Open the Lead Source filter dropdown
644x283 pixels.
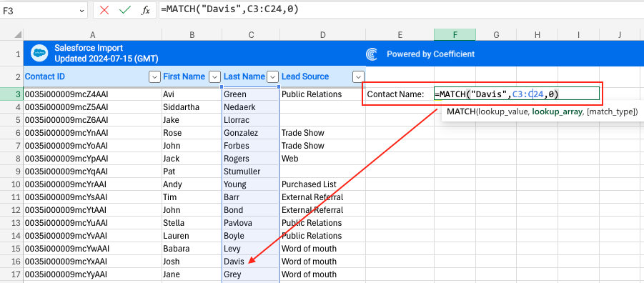(359, 76)
